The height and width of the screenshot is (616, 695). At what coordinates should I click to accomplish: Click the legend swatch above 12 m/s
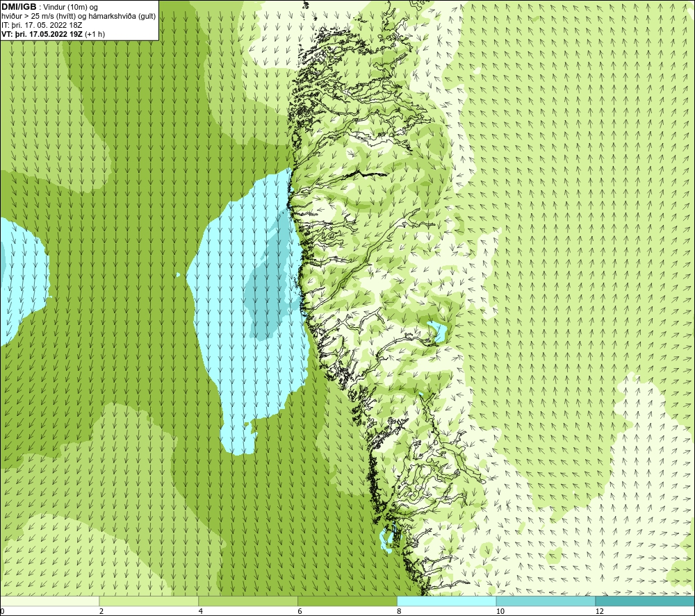coord(646,601)
